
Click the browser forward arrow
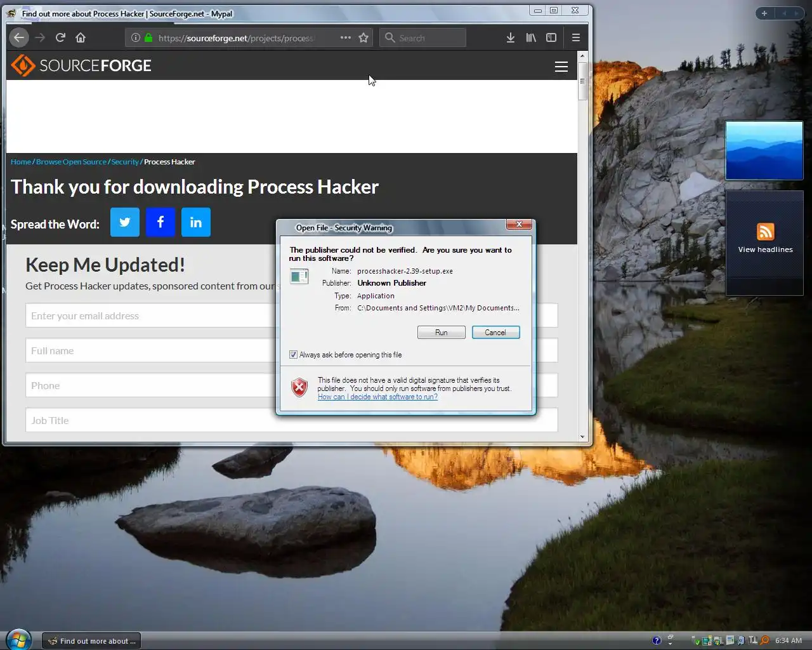(40, 37)
